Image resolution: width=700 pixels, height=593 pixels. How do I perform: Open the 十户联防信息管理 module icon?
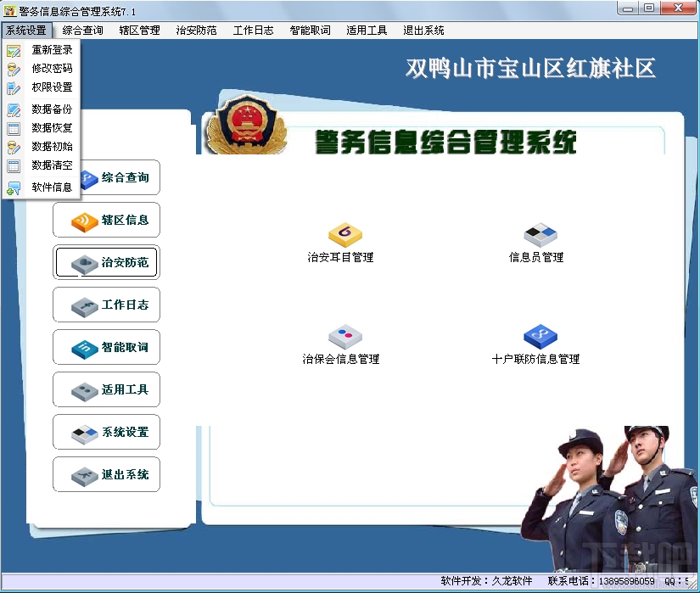click(x=538, y=336)
